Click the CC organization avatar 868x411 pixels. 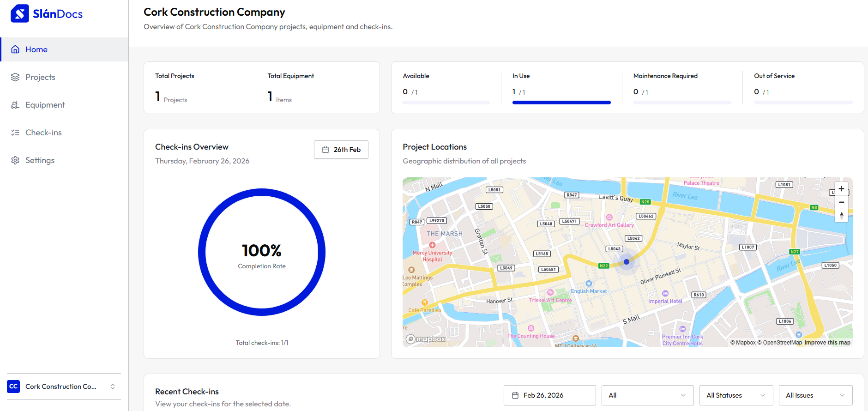coord(13,387)
